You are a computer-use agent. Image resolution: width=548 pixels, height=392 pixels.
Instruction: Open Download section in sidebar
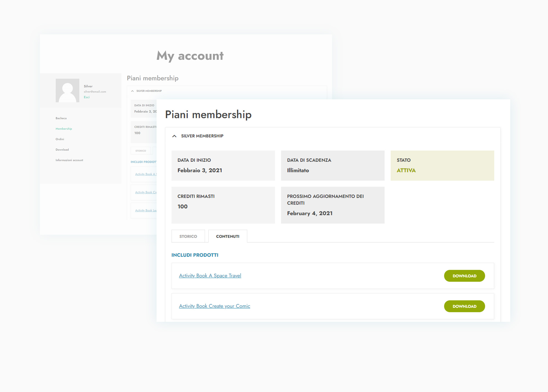point(62,150)
